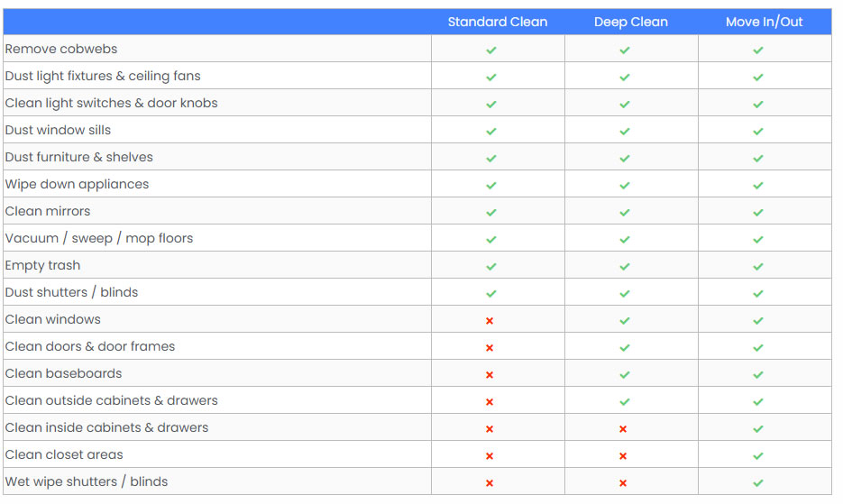This screenshot has width=843, height=504.
Task: Click red X for Standard Clean windows
Action: click(490, 320)
